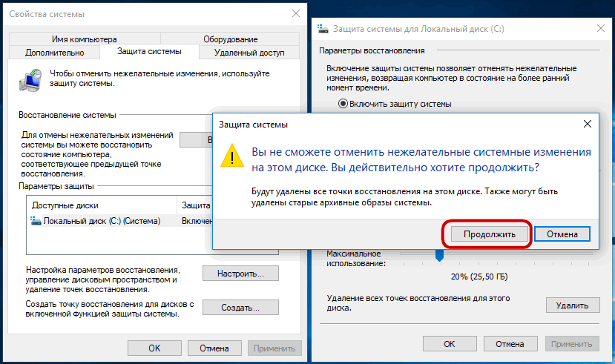Click Отмена in Свойства системы window
This screenshot has height=364, width=615.
[x=214, y=348]
